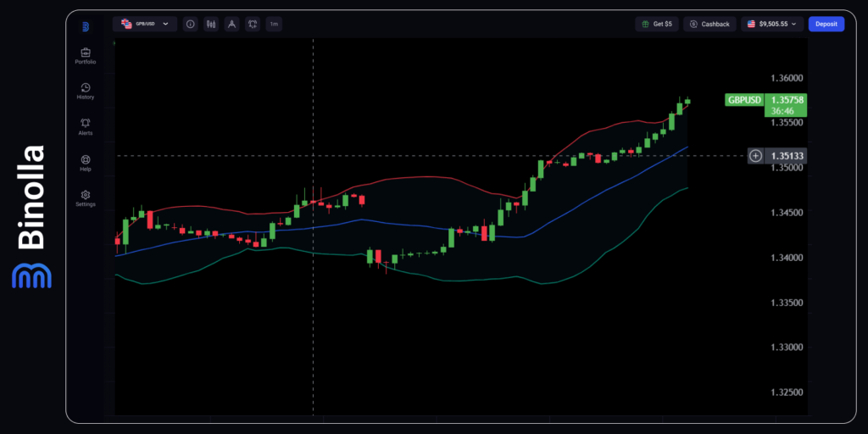
Task: Click the plus icon beside 1.35133
Action: 755,156
